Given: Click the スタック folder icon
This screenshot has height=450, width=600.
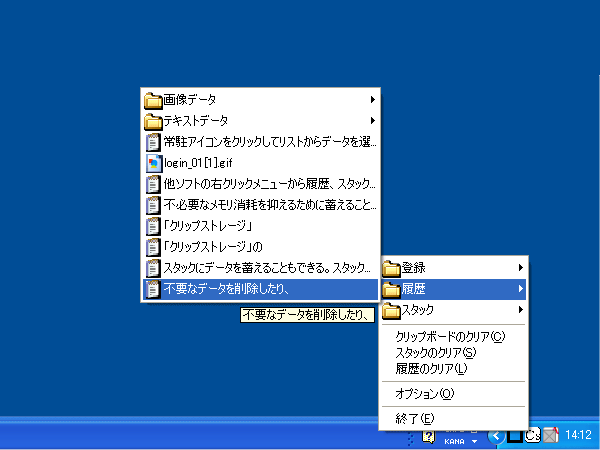Looking at the screenshot, I should click(x=391, y=310).
